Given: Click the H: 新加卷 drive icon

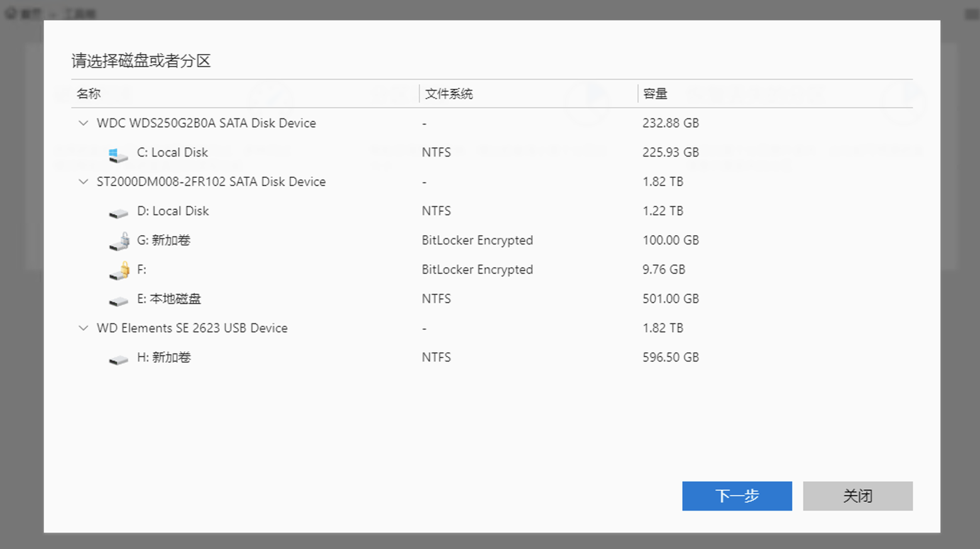Looking at the screenshot, I should pos(118,360).
